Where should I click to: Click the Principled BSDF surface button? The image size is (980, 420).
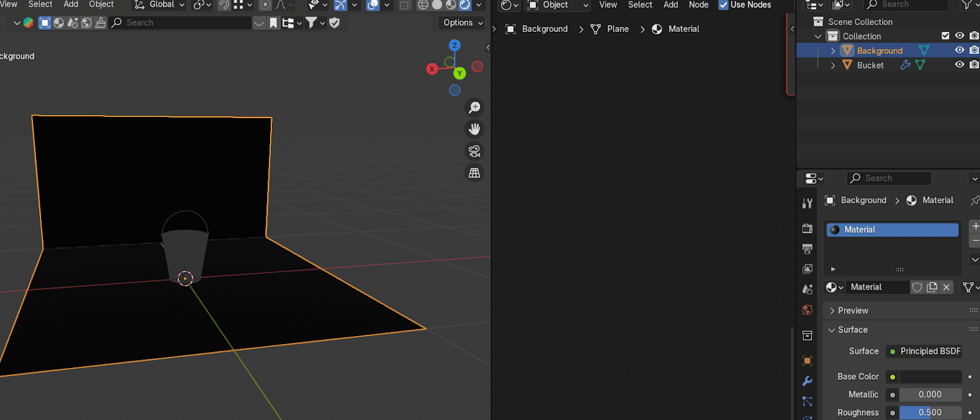click(x=924, y=351)
